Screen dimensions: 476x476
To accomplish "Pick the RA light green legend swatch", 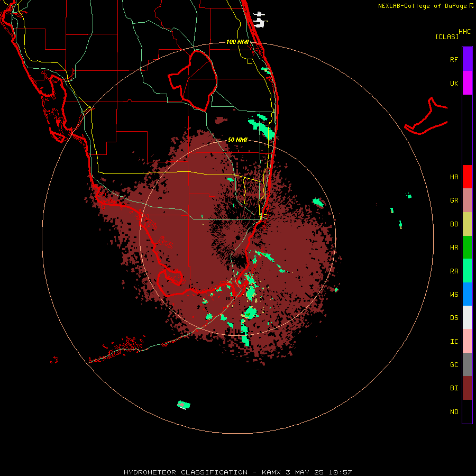I will click(x=467, y=271).
